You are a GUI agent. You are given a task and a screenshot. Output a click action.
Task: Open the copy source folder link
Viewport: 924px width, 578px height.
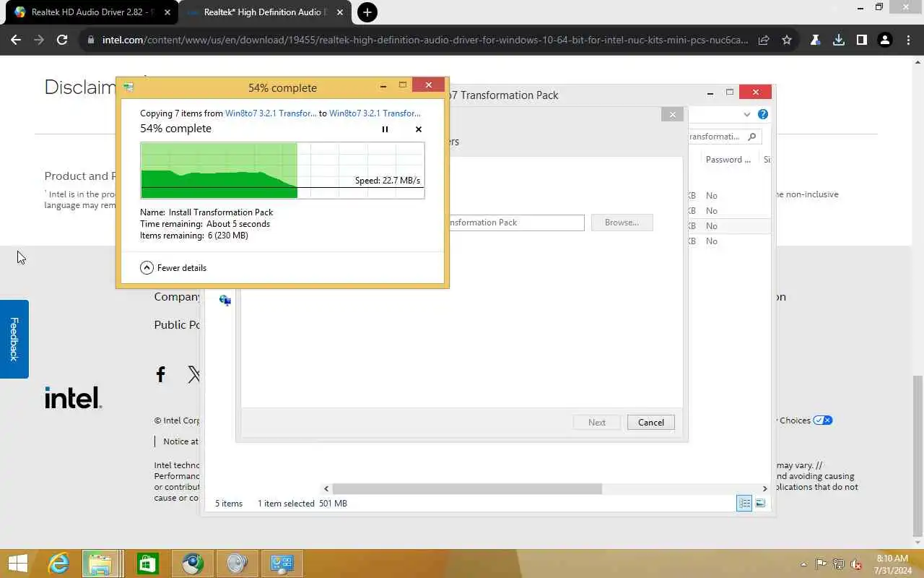[271, 113]
